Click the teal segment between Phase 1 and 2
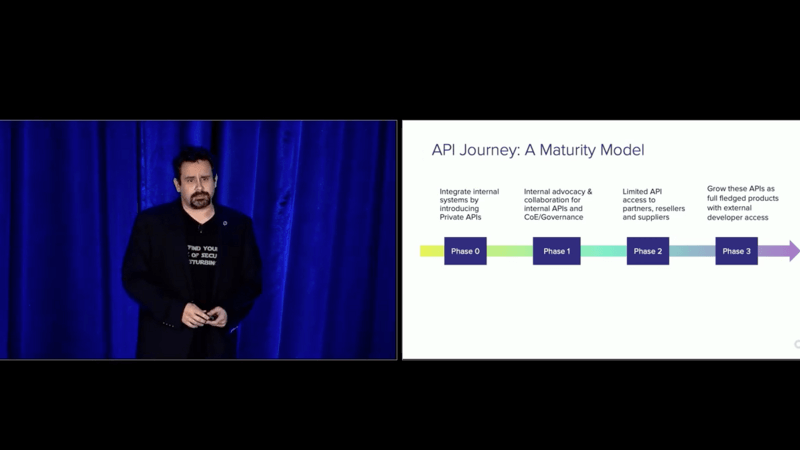Viewport: 800px width, 450px height. pyautogui.click(x=603, y=251)
